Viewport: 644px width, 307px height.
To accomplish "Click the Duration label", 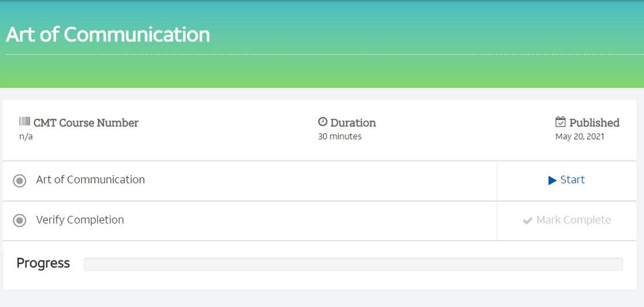I will tap(353, 123).
